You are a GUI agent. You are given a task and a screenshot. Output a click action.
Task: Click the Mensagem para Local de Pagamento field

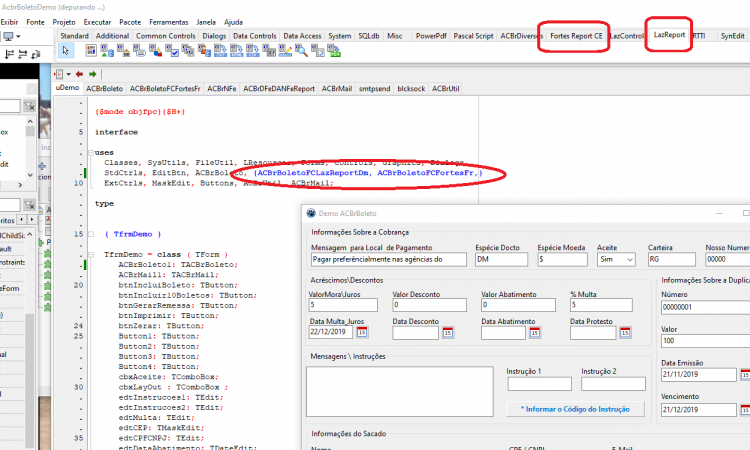click(388, 259)
